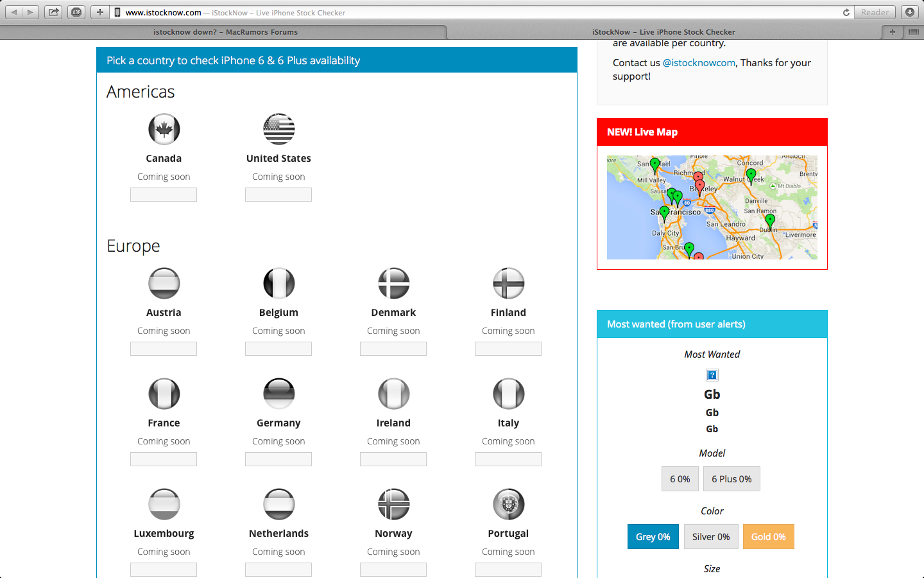Select the Norway flag icon

click(x=393, y=504)
